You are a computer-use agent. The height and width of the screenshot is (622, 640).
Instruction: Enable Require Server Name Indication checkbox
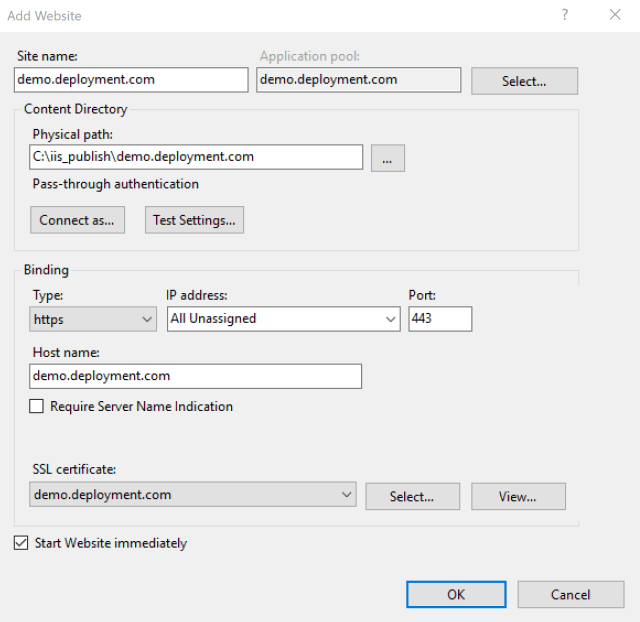(x=37, y=407)
